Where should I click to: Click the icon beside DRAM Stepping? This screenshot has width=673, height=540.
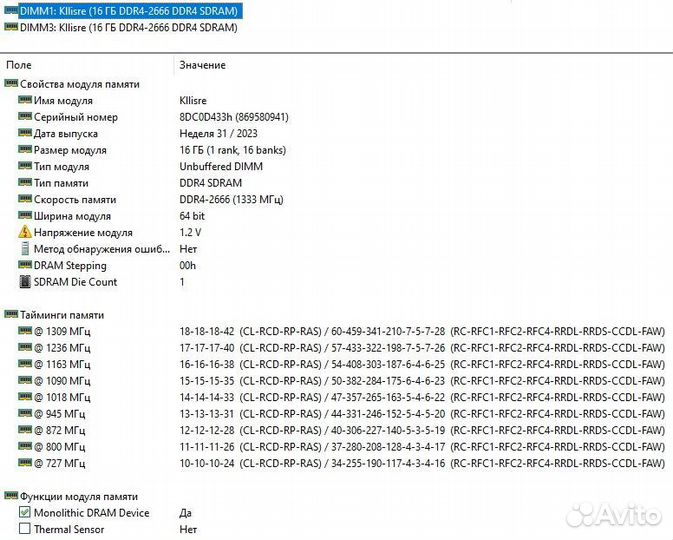25,266
